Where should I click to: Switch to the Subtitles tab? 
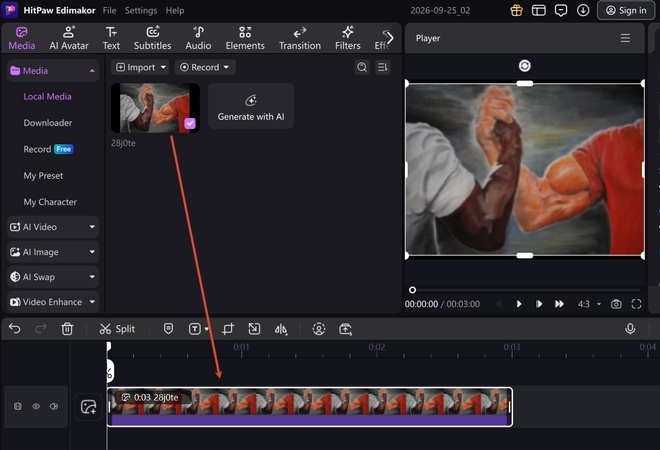(x=152, y=38)
